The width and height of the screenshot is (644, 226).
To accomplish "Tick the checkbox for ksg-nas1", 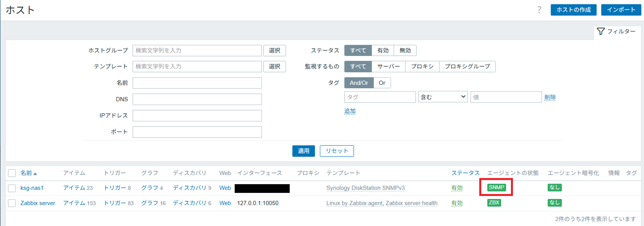I will [x=12, y=188].
